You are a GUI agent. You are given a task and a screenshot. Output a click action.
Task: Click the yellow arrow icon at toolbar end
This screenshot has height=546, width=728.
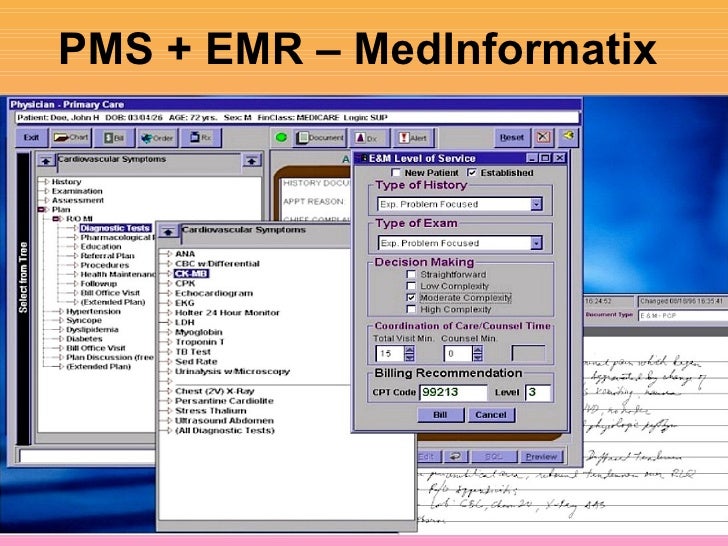568,136
